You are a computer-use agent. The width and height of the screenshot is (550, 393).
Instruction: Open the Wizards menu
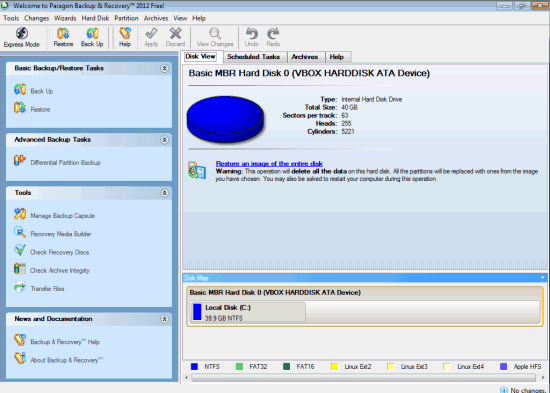[65, 18]
